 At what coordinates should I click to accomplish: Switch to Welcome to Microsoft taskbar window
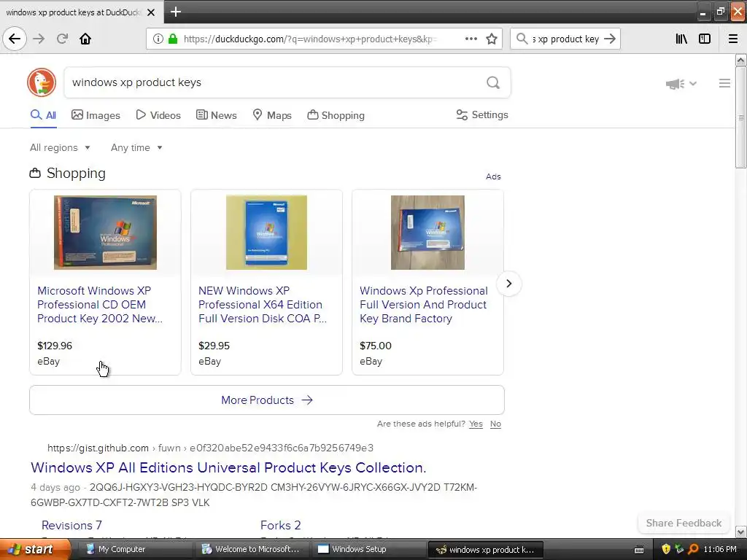(251, 549)
